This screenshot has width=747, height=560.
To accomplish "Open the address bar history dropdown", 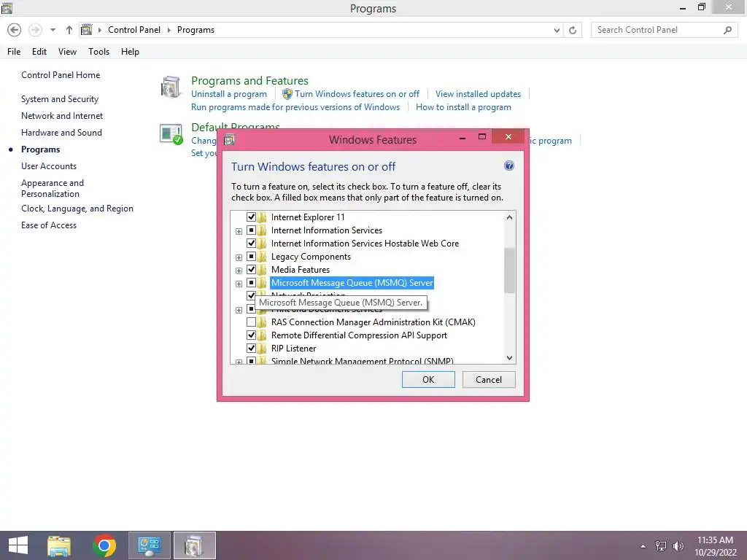I will (x=557, y=31).
